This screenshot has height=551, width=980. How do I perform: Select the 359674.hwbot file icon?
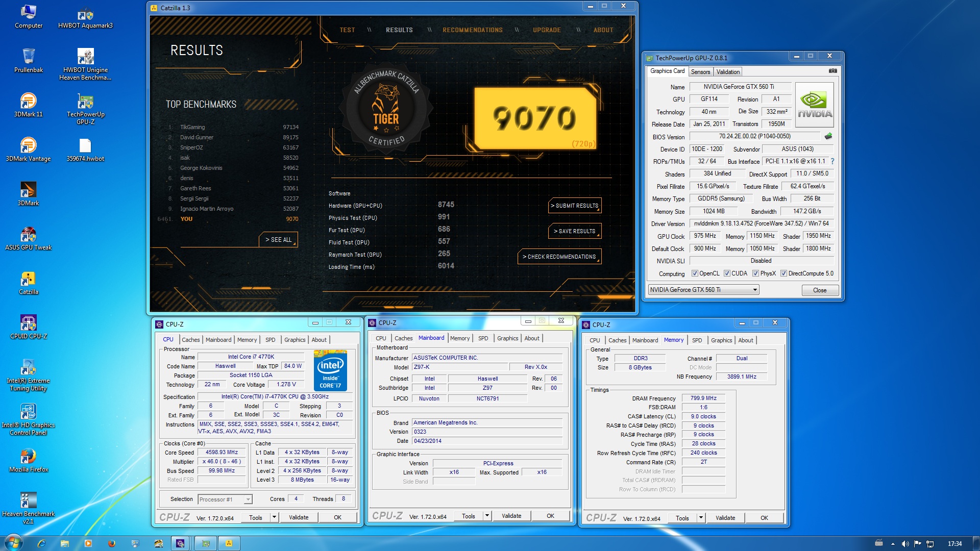tap(85, 150)
